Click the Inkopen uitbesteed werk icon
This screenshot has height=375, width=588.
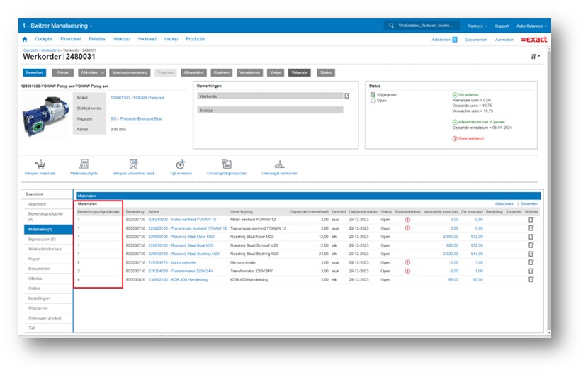(x=133, y=164)
